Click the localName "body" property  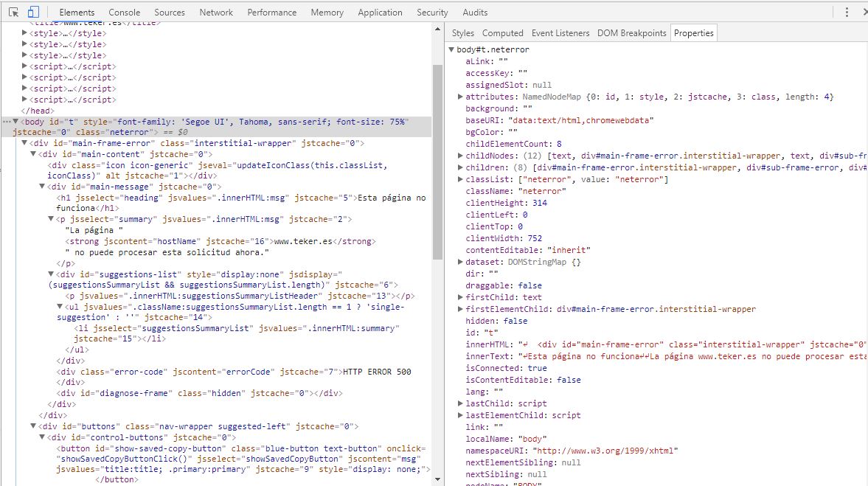(x=506, y=439)
